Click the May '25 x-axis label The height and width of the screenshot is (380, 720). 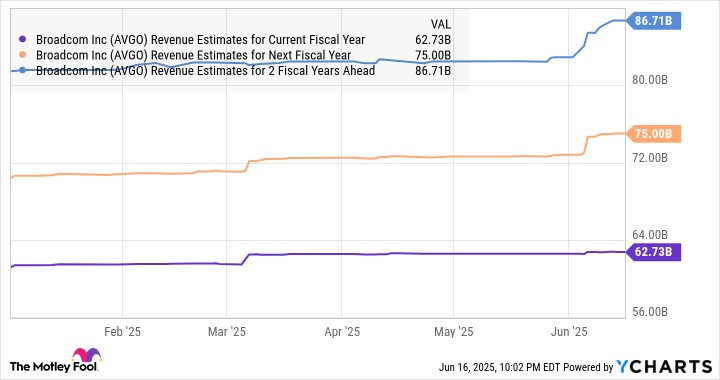pos(454,332)
